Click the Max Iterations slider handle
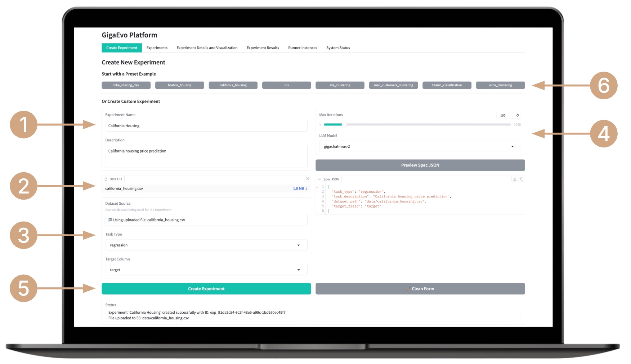Image resolution: width=631 pixels, height=364 pixels. click(344, 124)
